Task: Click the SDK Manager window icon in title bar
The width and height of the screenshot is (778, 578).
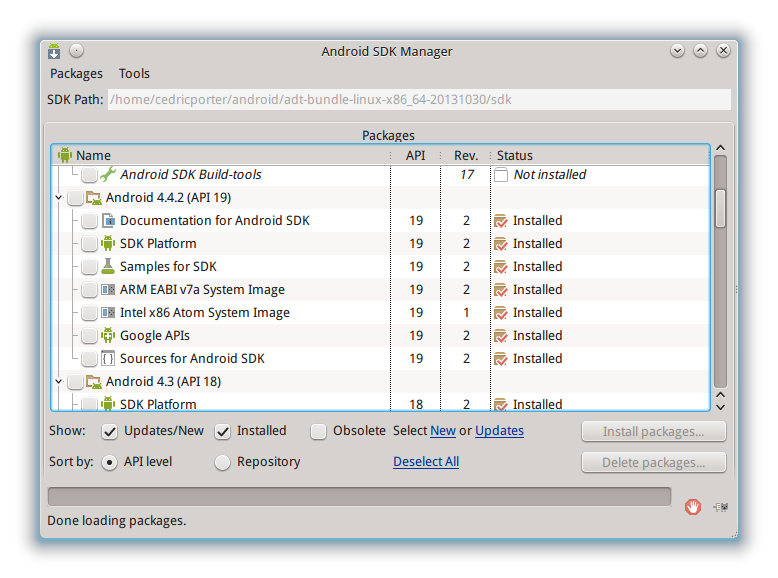Action: point(54,51)
